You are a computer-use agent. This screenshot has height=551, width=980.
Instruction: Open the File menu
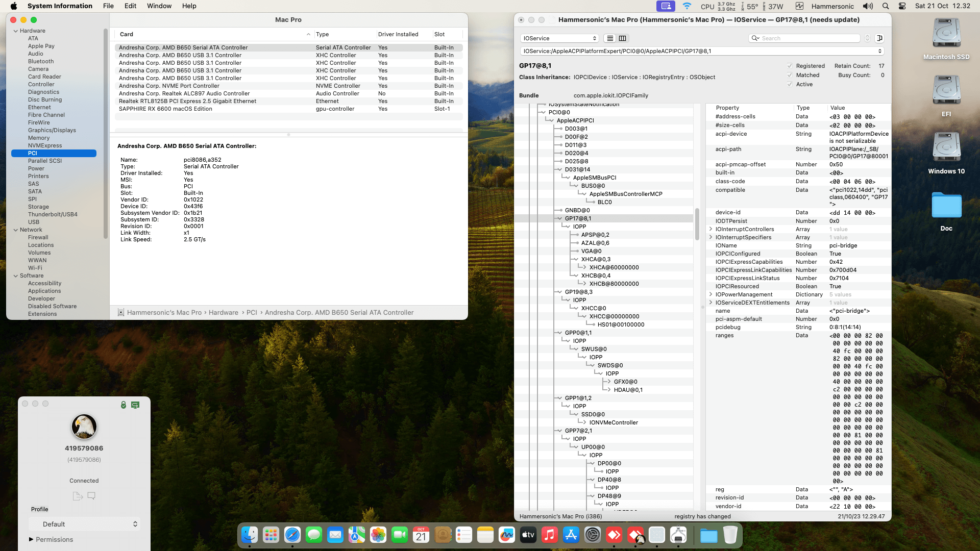coord(108,6)
